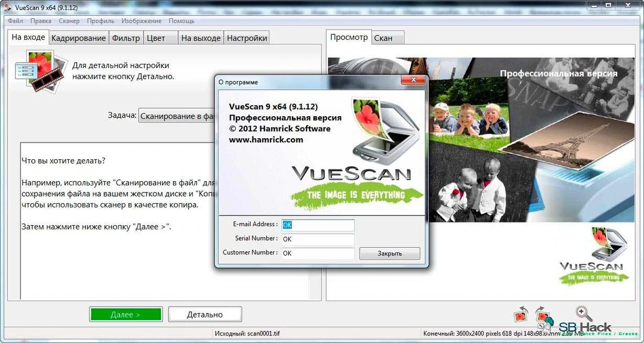Viewport: 644px width, 343px height.
Task: Click the Профессиональная версия preview text
Action: [559, 73]
